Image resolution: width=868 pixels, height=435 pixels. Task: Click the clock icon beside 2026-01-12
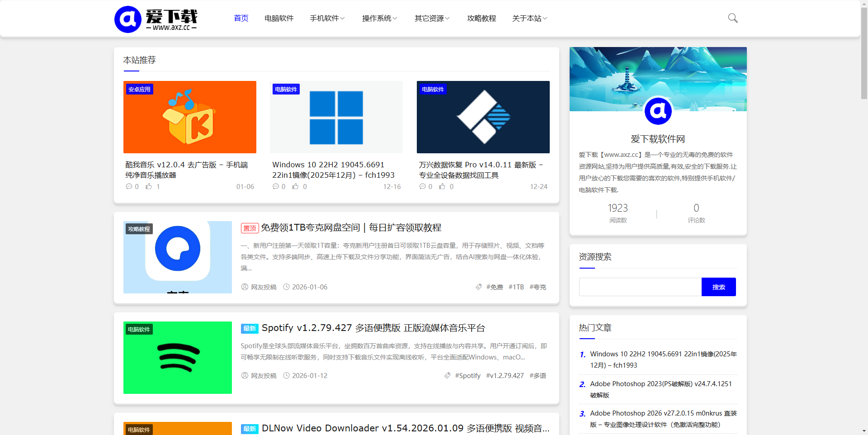pos(286,375)
